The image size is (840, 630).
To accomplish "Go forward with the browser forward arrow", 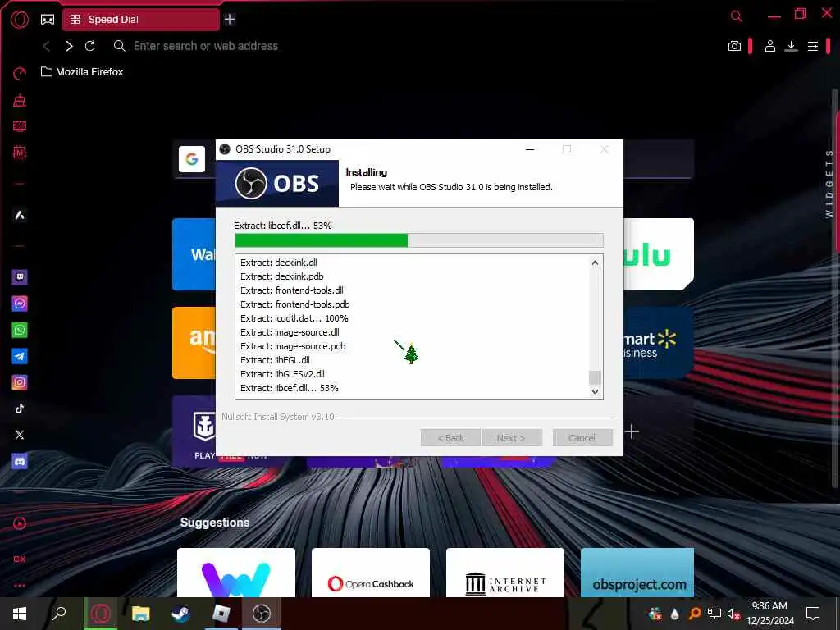I will coord(69,46).
